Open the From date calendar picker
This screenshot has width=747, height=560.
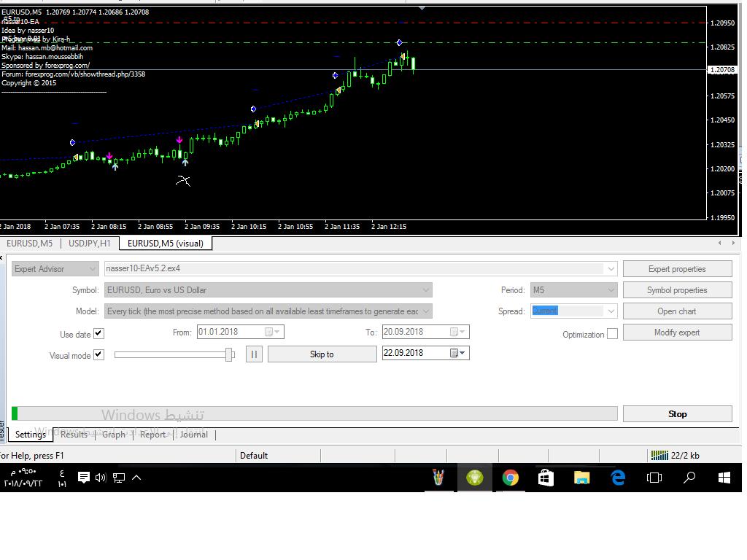tap(273, 332)
